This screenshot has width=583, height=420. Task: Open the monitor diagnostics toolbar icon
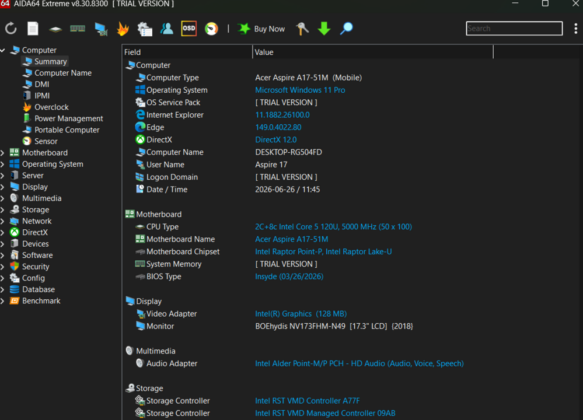pos(100,29)
